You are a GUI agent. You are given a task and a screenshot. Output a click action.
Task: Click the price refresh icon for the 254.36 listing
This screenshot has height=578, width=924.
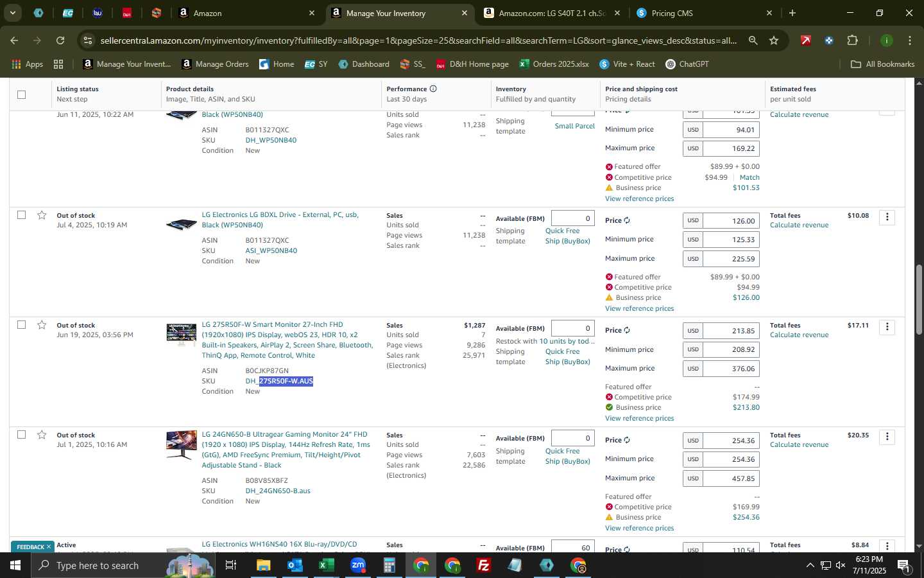coord(627,440)
